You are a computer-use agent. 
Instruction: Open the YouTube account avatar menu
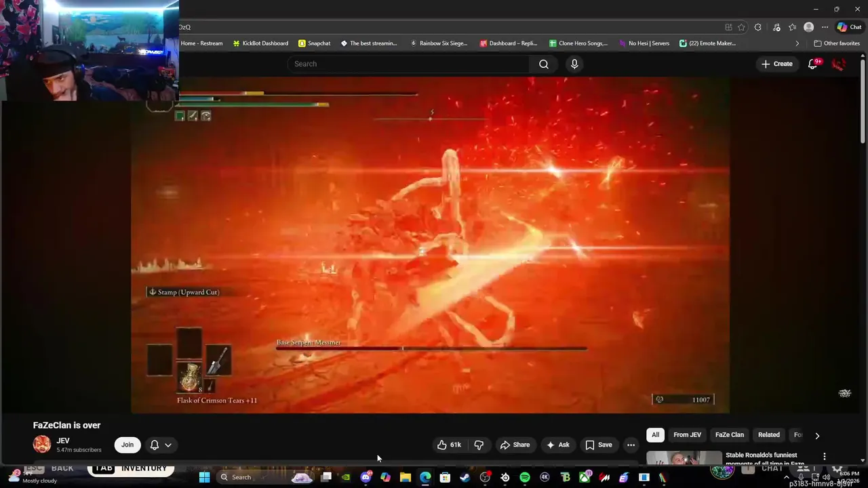[x=838, y=64]
